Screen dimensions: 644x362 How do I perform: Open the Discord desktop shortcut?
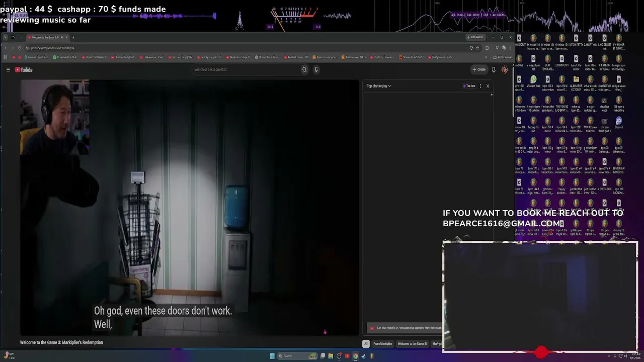619,124
